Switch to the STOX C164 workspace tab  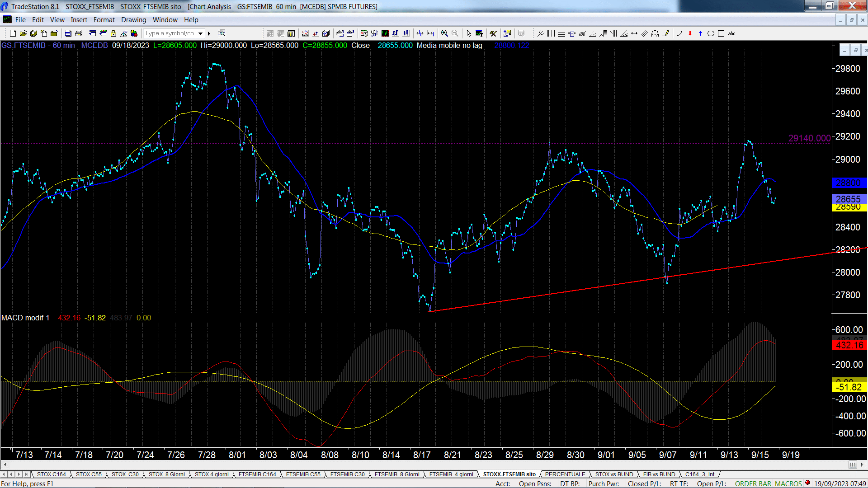(52, 474)
